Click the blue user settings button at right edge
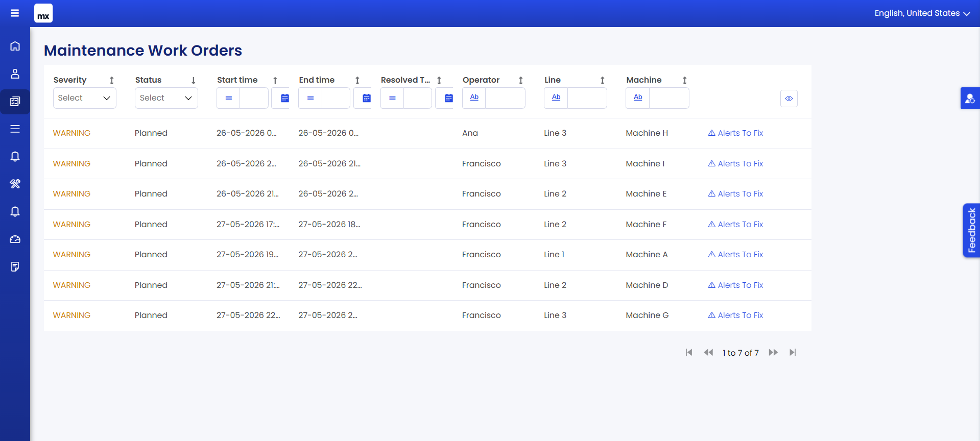This screenshot has height=441, width=980. (970, 99)
